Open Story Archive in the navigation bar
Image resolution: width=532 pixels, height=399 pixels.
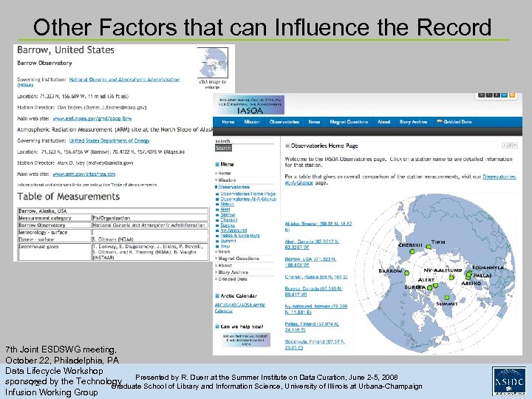pos(413,122)
